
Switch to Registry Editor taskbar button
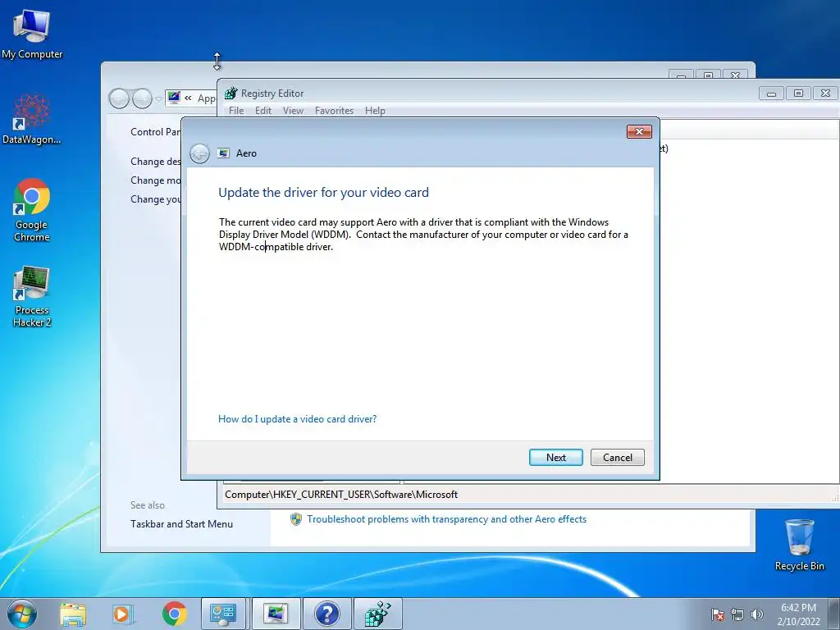pos(377,614)
